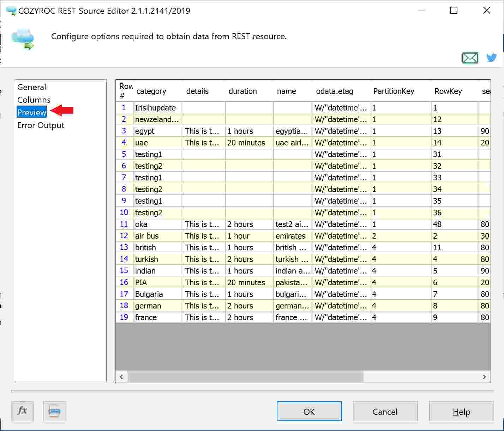Open the Twitter bird icon link
504x431 pixels.
[x=491, y=58]
